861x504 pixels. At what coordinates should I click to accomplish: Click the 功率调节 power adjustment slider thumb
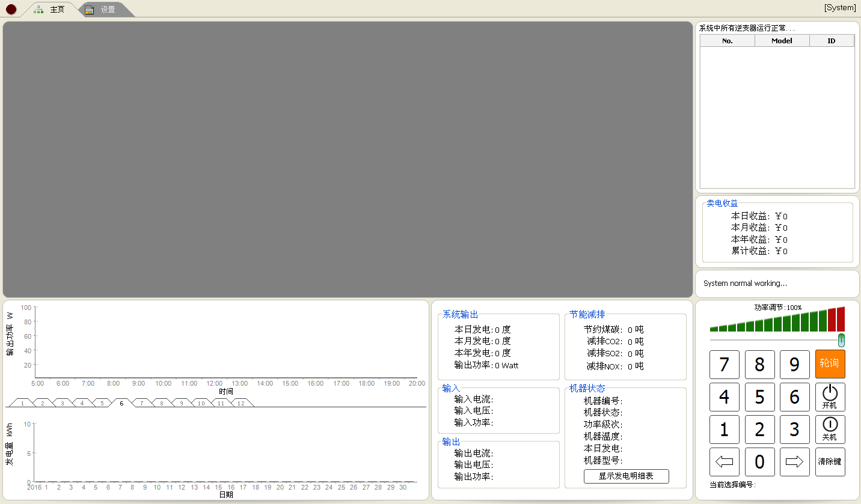[841, 340]
